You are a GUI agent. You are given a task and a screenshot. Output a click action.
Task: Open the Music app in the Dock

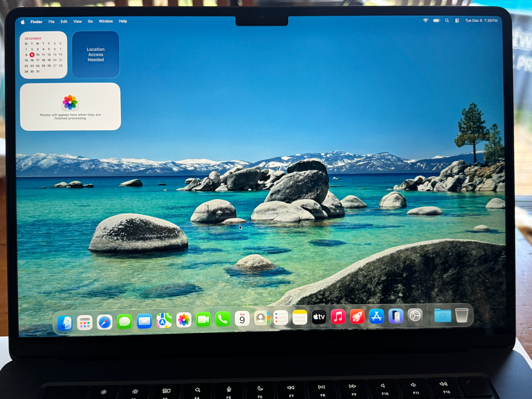(338, 317)
